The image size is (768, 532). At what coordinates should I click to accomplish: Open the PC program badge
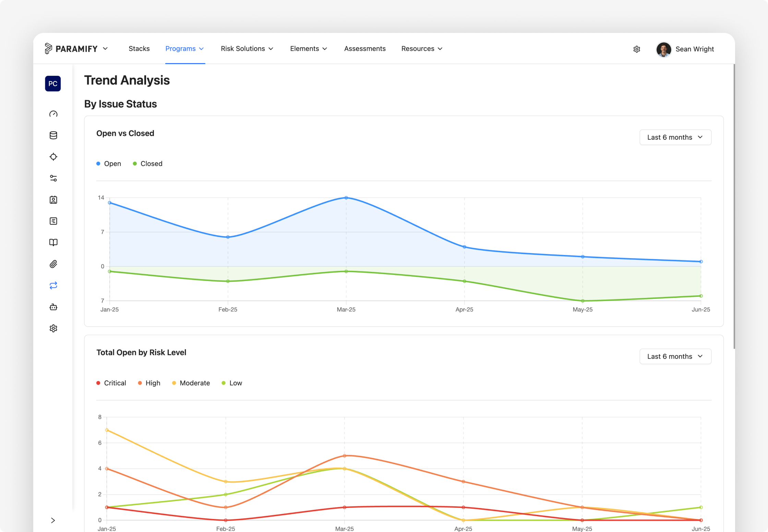[53, 84]
